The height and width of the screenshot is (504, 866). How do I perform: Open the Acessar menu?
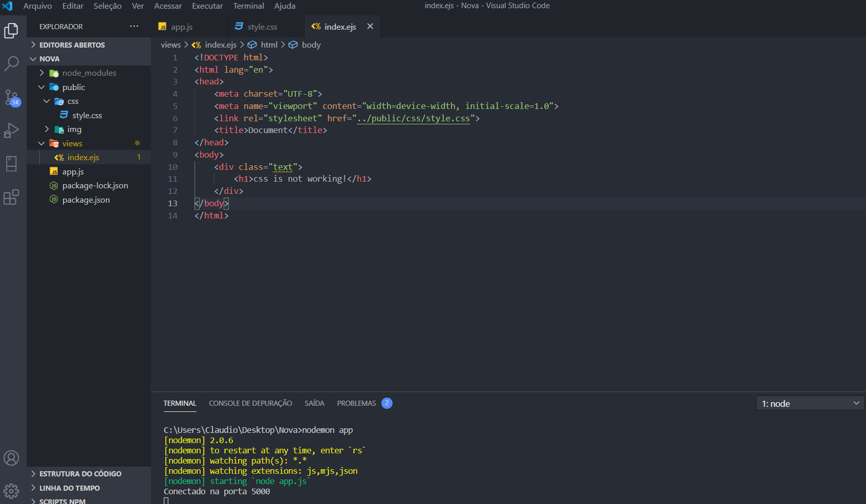tap(168, 6)
